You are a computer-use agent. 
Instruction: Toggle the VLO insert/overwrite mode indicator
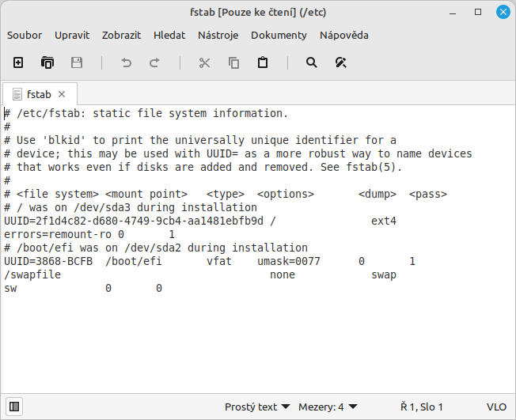[x=496, y=407]
